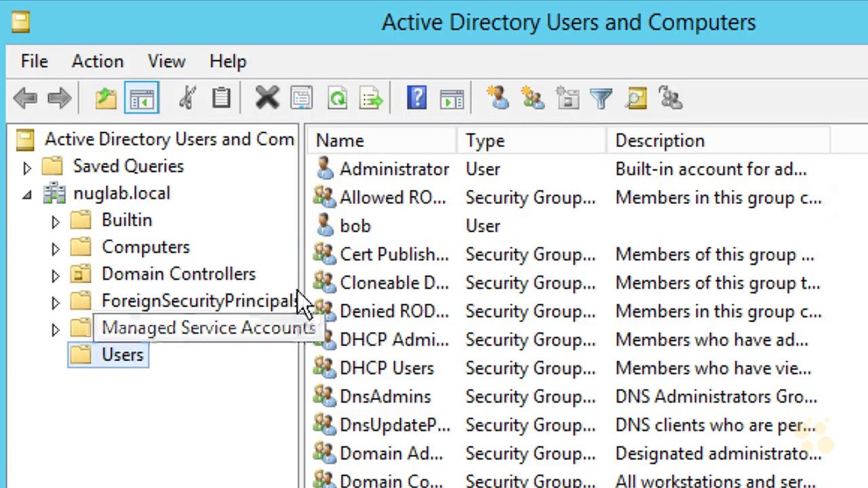Create a new user with the toolbar icon

coord(498,99)
